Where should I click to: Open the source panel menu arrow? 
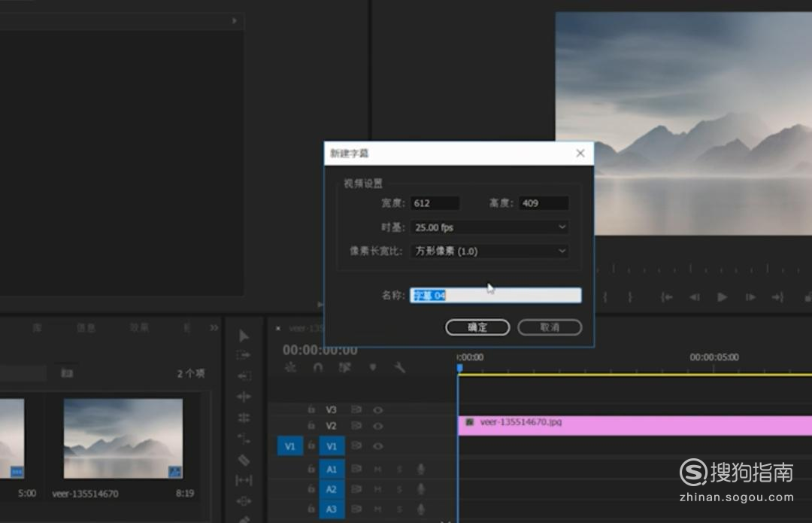pyautogui.click(x=235, y=21)
